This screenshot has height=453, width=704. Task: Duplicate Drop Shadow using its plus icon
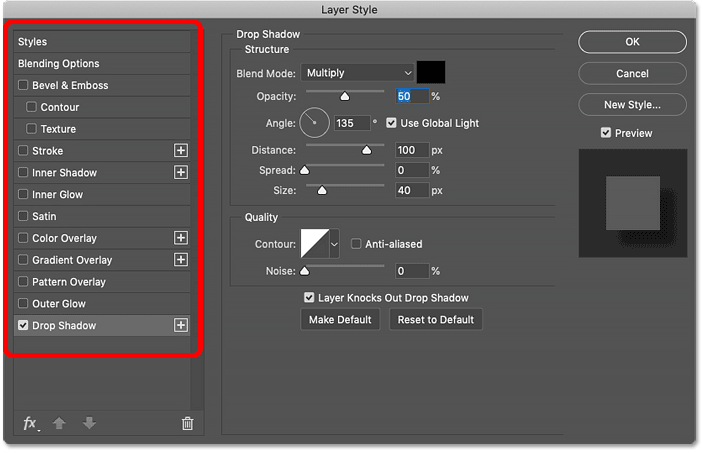(181, 325)
